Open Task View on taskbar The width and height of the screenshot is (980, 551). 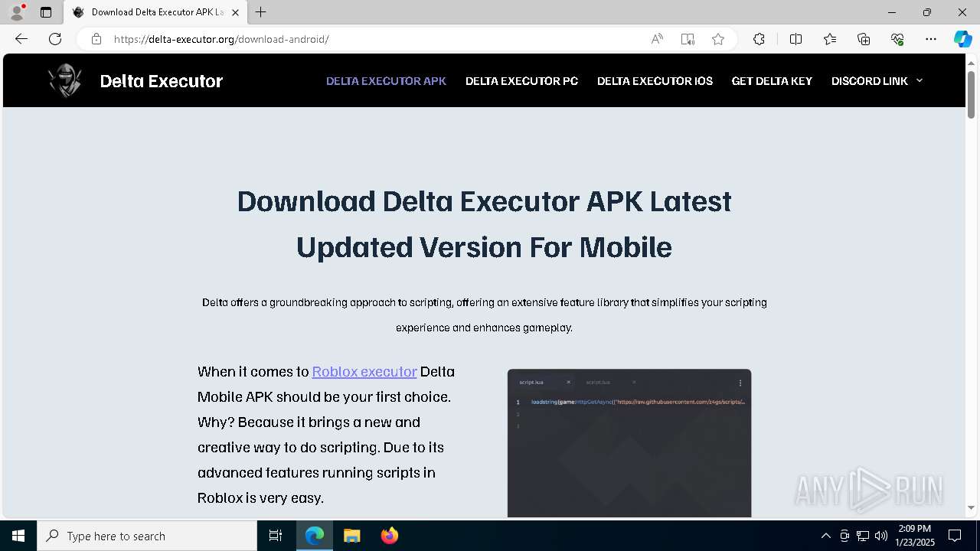point(276,536)
